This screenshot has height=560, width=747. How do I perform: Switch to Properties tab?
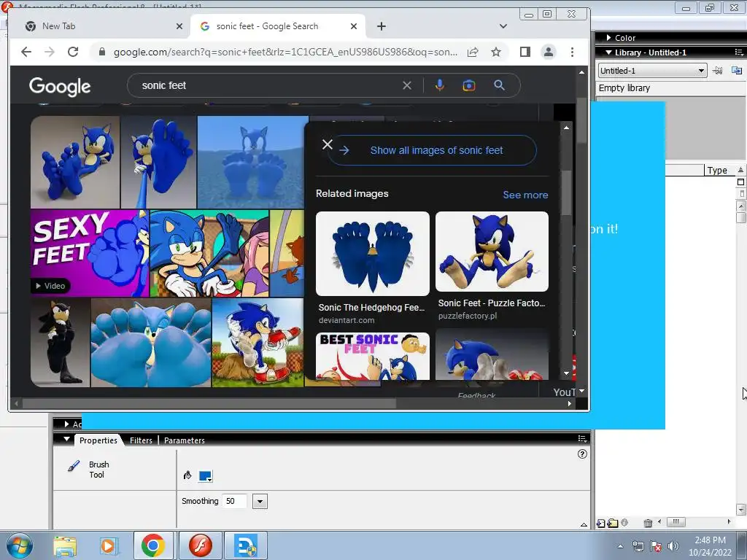(x=98, y=440)
